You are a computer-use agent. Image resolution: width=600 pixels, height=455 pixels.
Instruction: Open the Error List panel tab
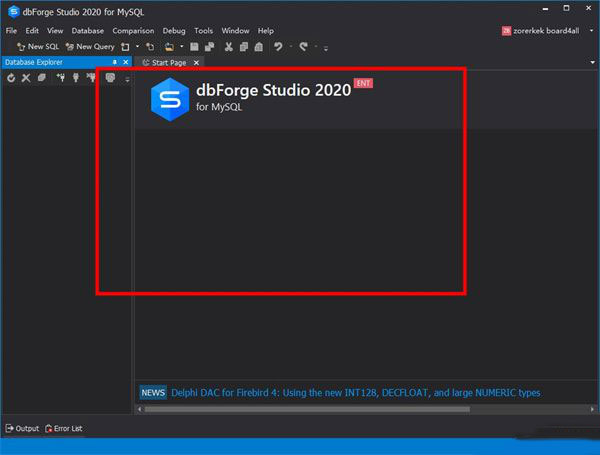tap(64, 428)
